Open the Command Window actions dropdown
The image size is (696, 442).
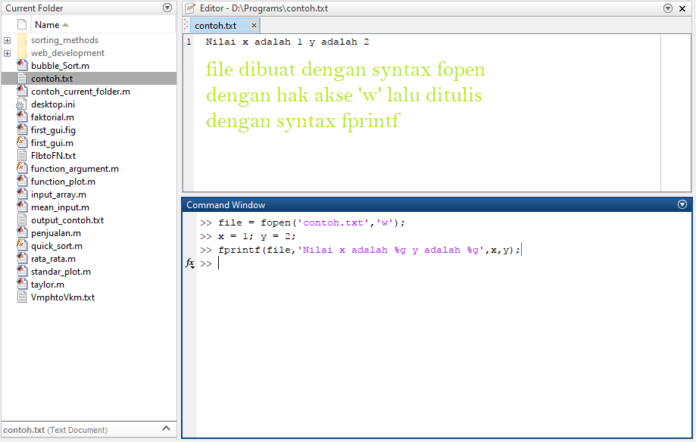pyautogui.click(x=682, y=204)
